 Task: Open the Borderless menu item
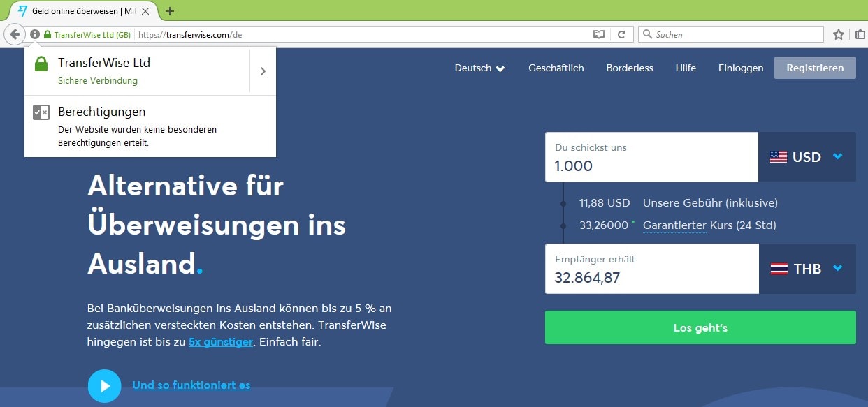[x=630, y=68]
